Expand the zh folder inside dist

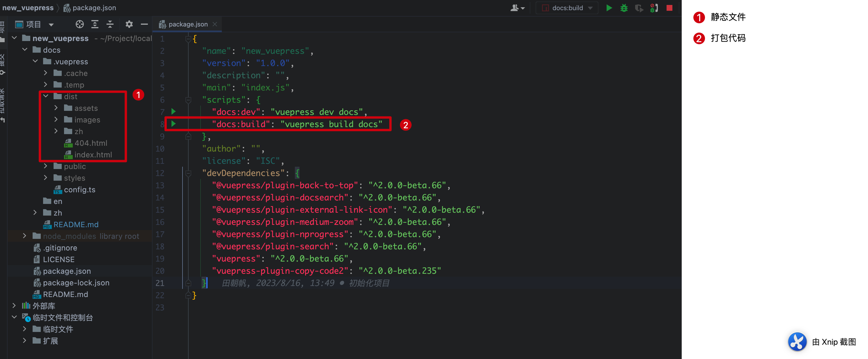[x=56, y=131]
